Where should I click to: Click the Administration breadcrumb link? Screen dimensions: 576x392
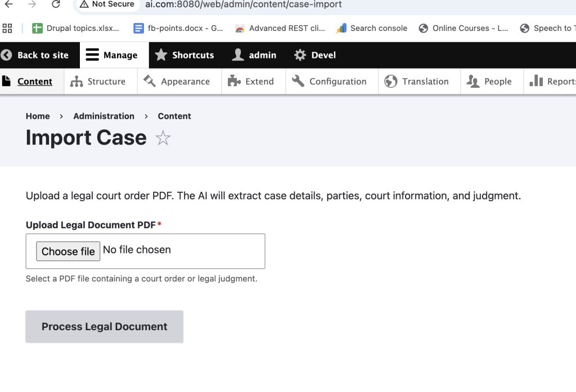[x=103, y=116]
